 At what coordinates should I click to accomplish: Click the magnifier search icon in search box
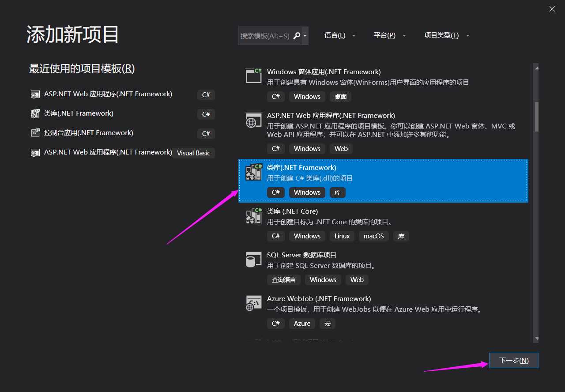(297, 35)
